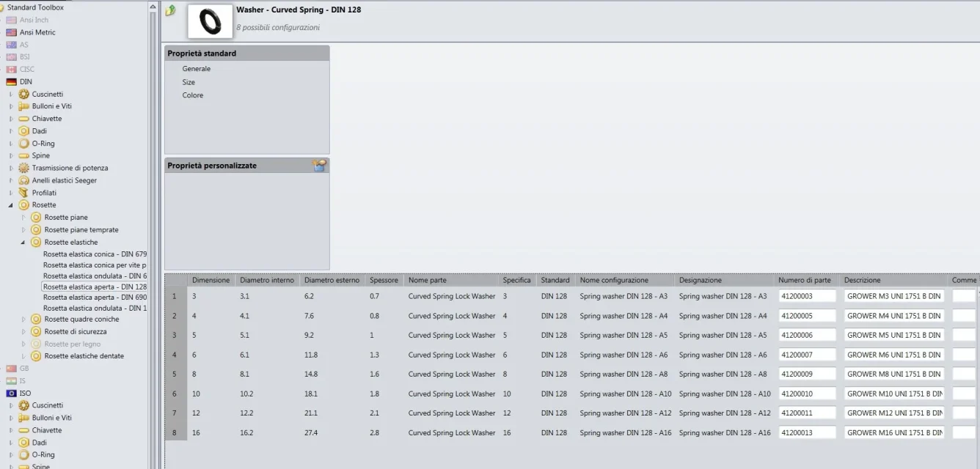Viewport: 980px width, 469px height.
Task: Click the inner diameter value 10.2
Action: pos(246,394)
